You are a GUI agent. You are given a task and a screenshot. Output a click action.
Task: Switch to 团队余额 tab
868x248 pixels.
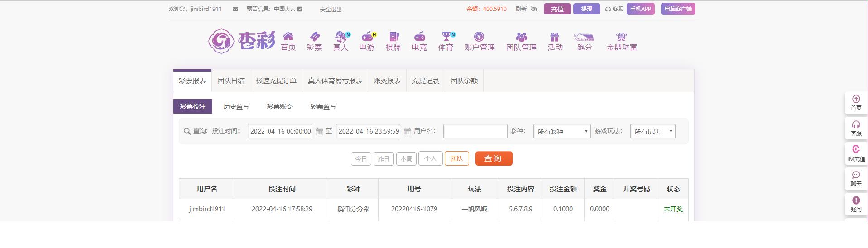point(464,81)
